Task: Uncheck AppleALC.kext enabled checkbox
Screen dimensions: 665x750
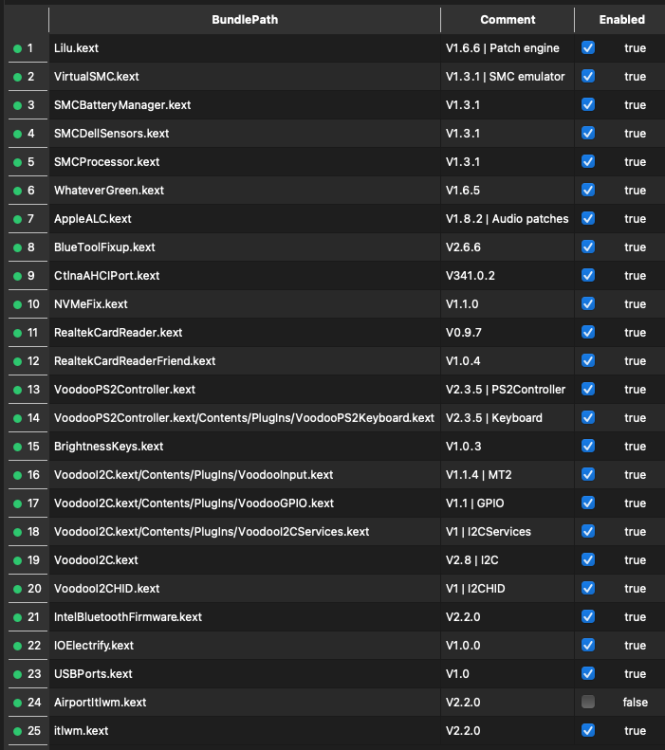Action: tap(588, 219)
